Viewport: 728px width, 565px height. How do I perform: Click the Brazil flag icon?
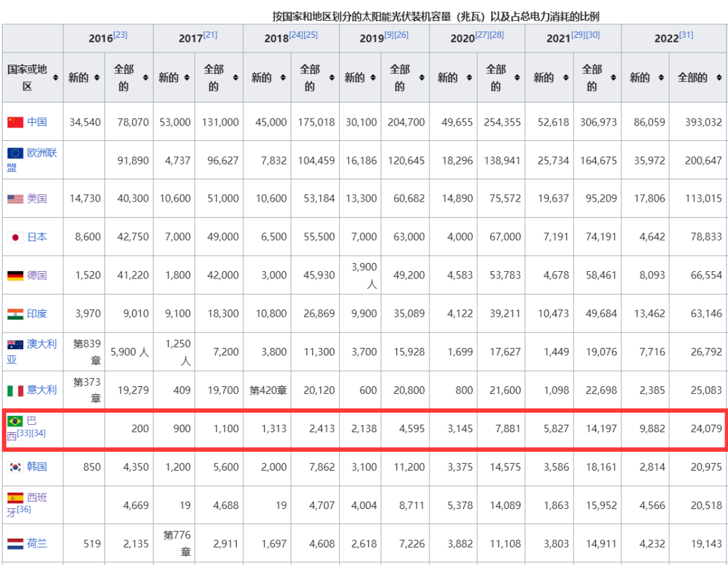click(15, 421)
